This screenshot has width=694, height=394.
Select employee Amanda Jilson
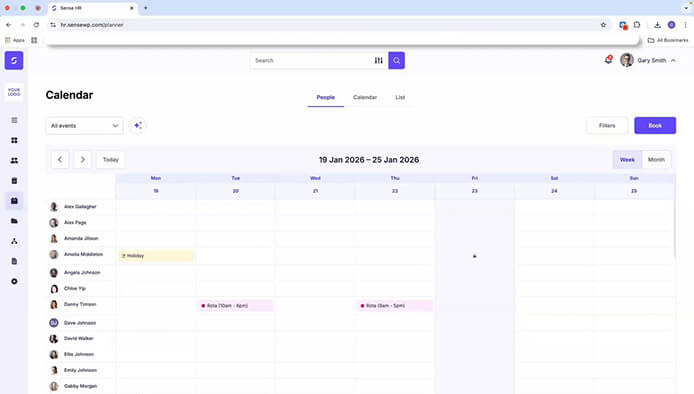click(x=81, y=239)
